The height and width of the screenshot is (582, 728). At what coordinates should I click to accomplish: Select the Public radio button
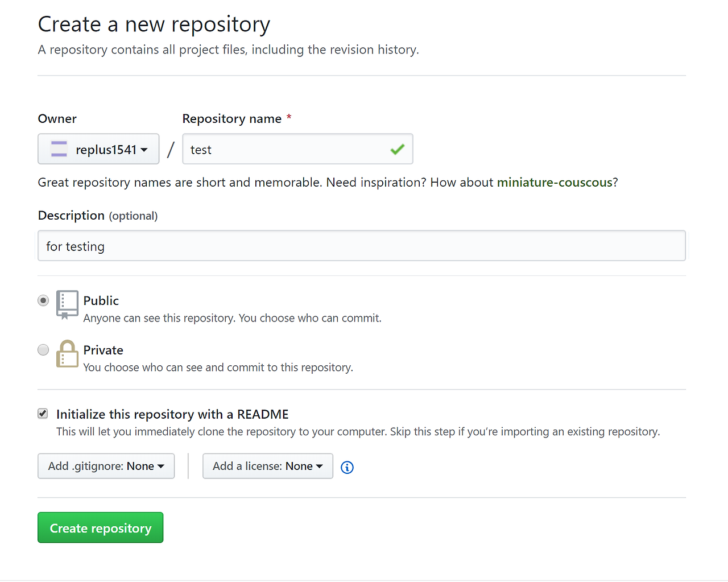point(43,300)
